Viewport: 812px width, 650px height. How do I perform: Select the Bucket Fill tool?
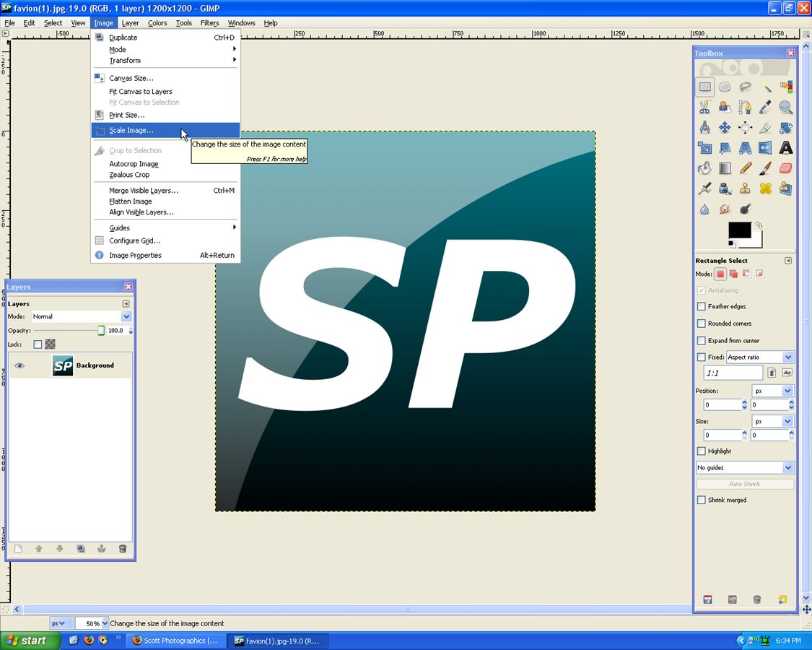tap(704, 168)
